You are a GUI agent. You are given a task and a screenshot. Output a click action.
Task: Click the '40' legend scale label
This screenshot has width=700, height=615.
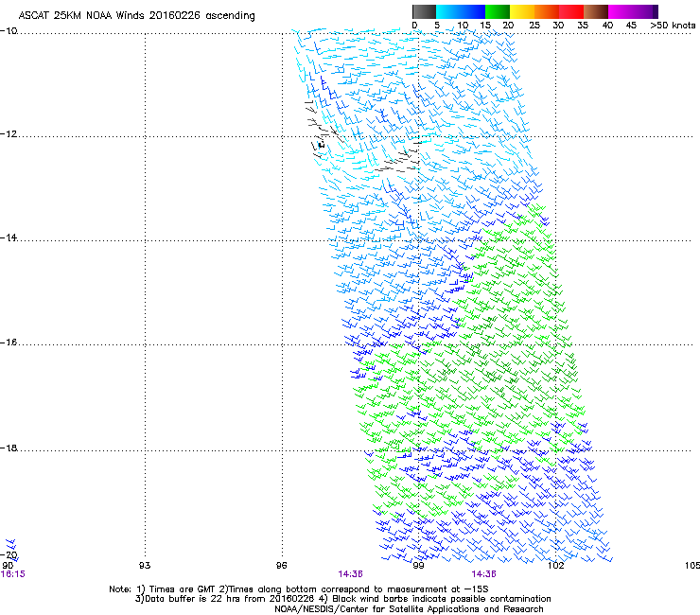click(x=607, y=25)
